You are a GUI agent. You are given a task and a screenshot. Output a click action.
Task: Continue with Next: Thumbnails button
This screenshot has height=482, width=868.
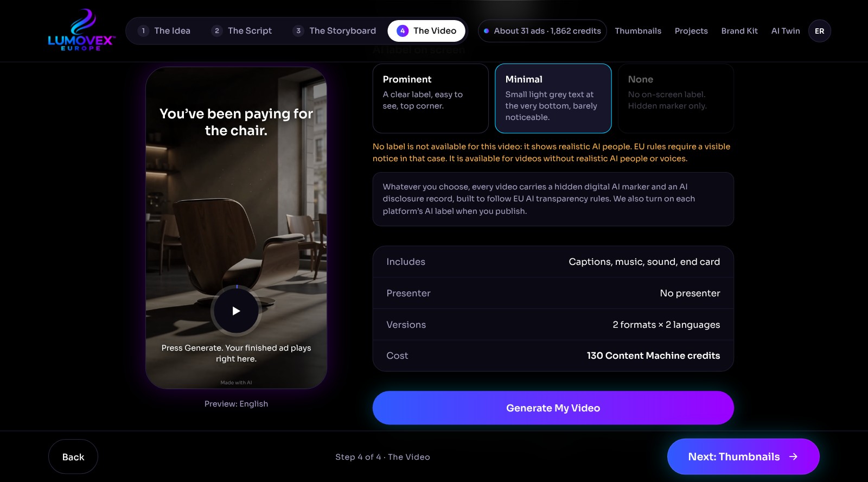743,456
